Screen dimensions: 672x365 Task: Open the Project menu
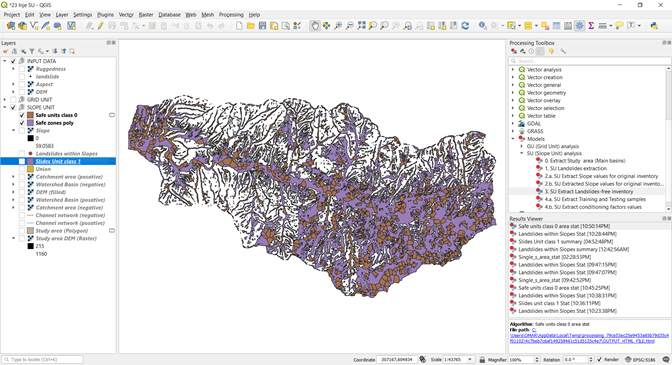12,15
